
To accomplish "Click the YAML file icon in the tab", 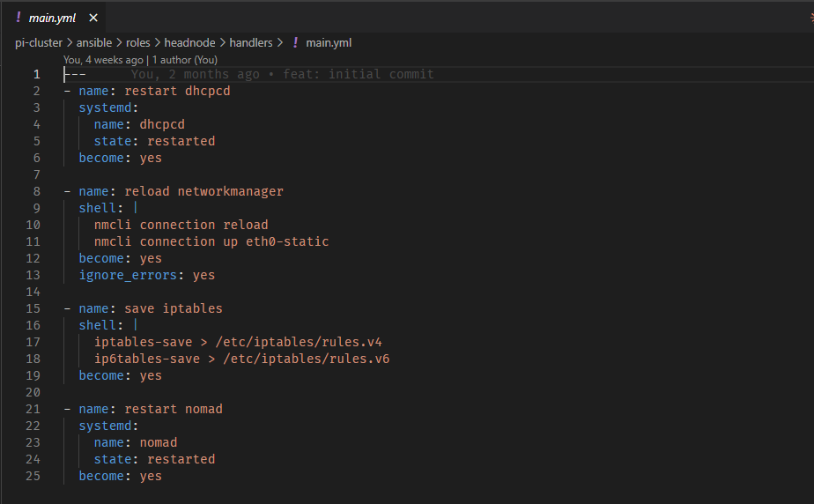I will click(18, 18).
